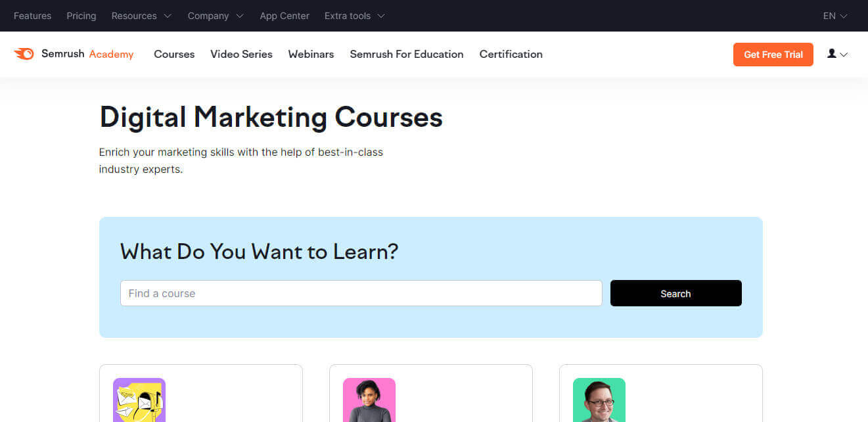Click the Digital Marketing Courses heading

271,118
